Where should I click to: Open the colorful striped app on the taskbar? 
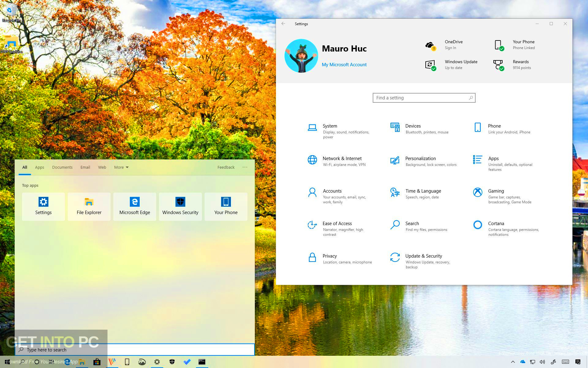[x=112, y=362]
